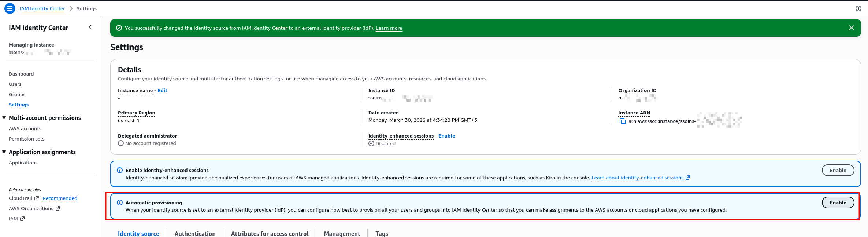
Task: Switch to the Authentication tab
Action: coord(195,233)
